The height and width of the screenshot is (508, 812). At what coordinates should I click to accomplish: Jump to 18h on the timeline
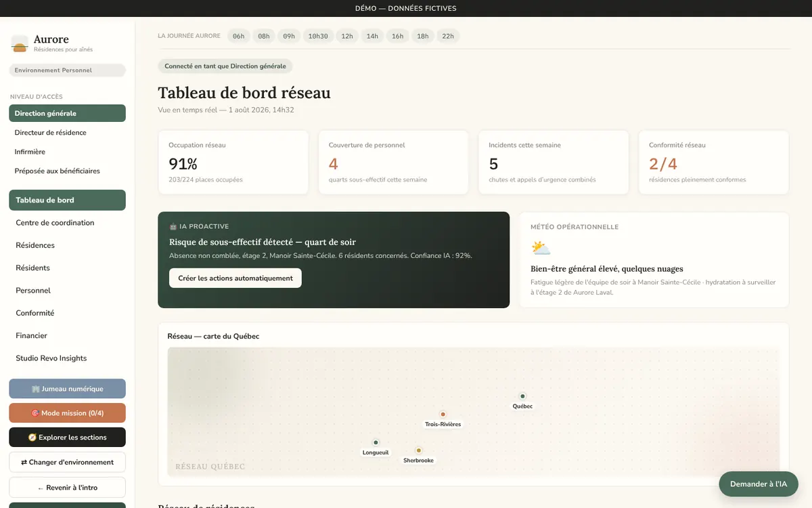point(423,36)
